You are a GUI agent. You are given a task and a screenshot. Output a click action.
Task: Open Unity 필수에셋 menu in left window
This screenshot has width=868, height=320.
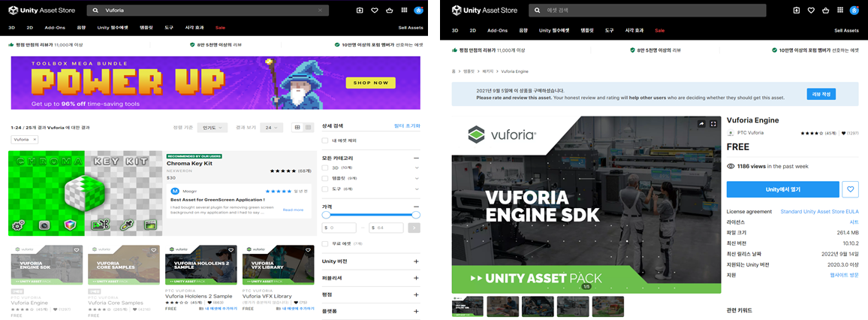tap(114, 27)
